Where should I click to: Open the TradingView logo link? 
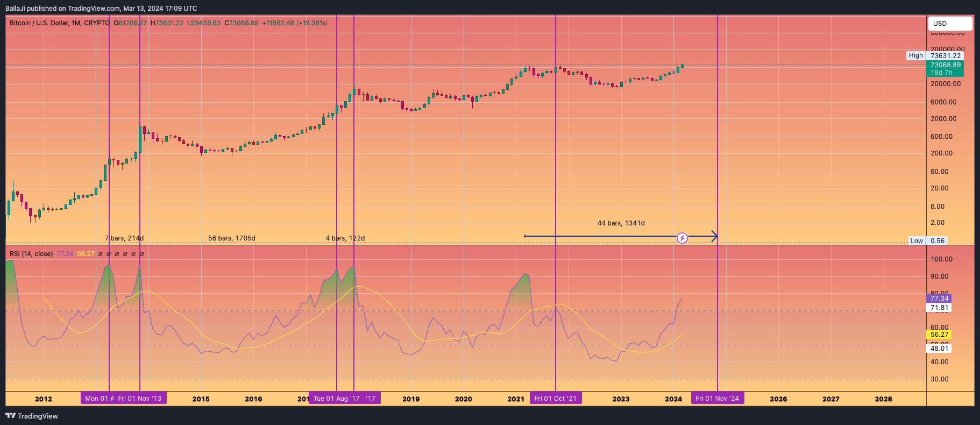coord(32,416)
